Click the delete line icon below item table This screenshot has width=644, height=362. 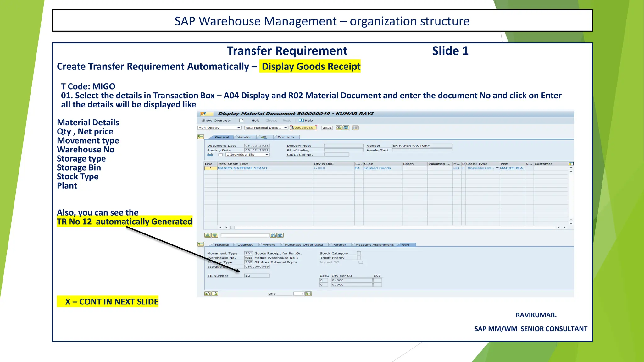215,235
